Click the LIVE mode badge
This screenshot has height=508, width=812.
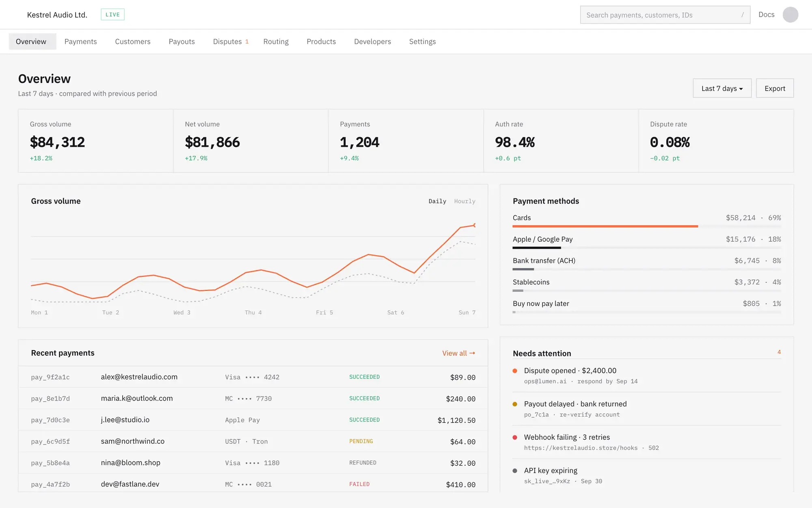[x=112, y=15]
